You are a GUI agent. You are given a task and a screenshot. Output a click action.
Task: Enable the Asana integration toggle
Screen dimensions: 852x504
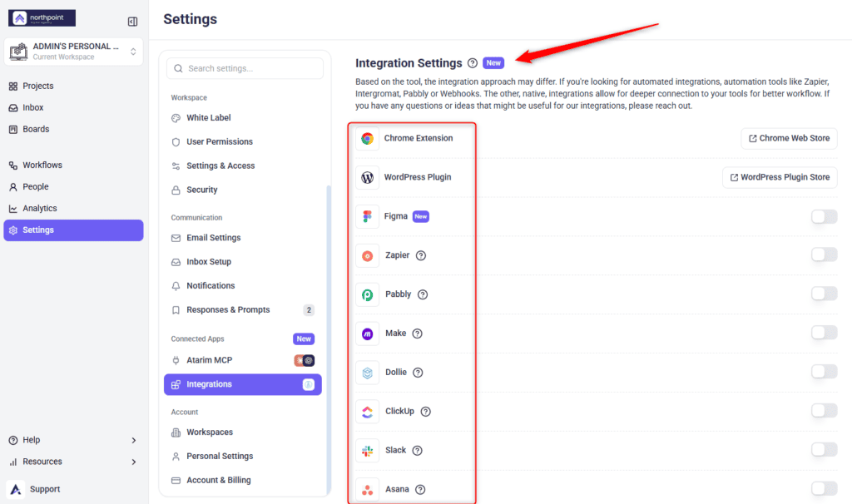click(825, 489)
